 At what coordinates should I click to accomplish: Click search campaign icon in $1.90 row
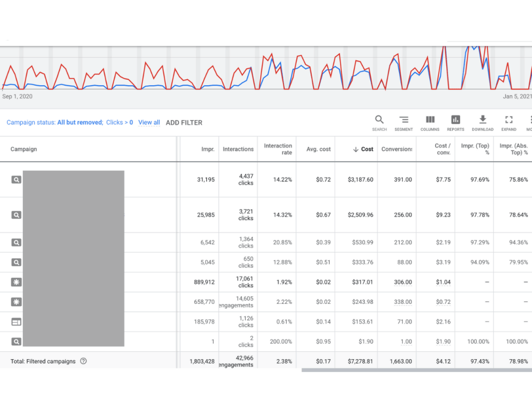click(x=16, y=342)
